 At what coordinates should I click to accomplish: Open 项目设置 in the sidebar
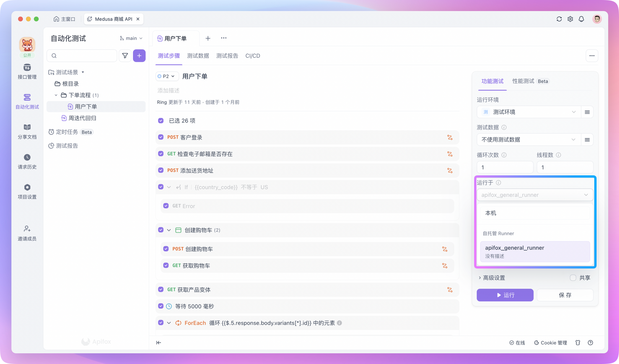(27, 192)
